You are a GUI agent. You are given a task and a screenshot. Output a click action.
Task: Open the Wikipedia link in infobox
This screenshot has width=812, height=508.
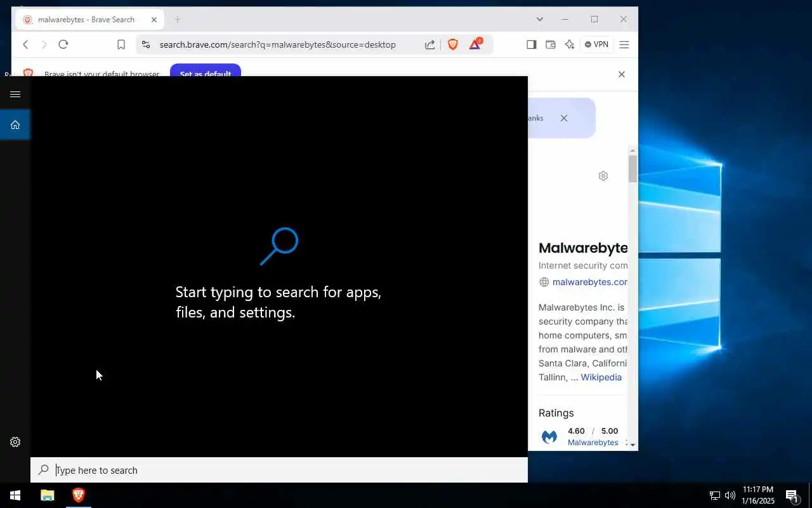[601, 377]
